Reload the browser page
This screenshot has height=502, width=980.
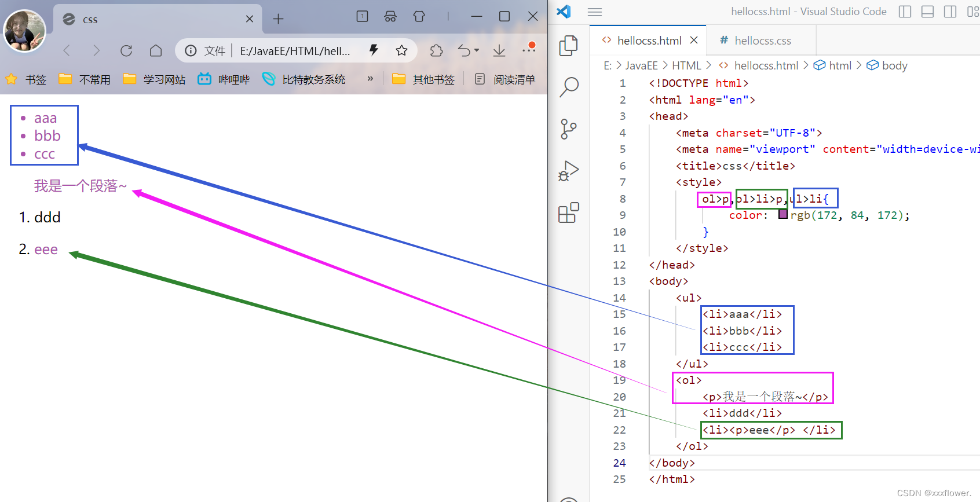[126, 51]
